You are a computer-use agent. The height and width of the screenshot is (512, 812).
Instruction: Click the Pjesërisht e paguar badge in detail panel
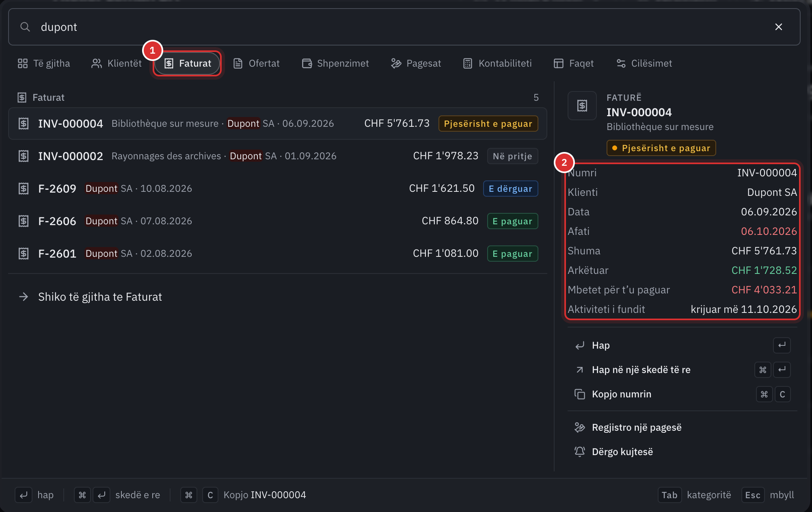[x=661, y=148]
